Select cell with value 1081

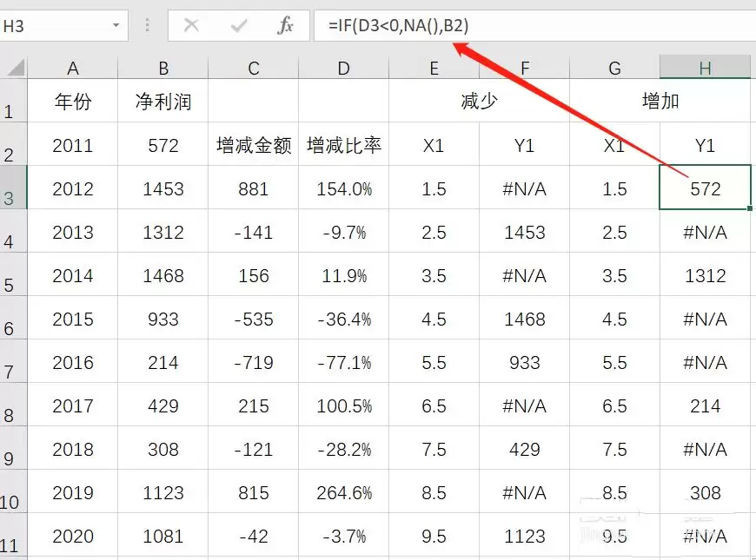coord(163,536)
